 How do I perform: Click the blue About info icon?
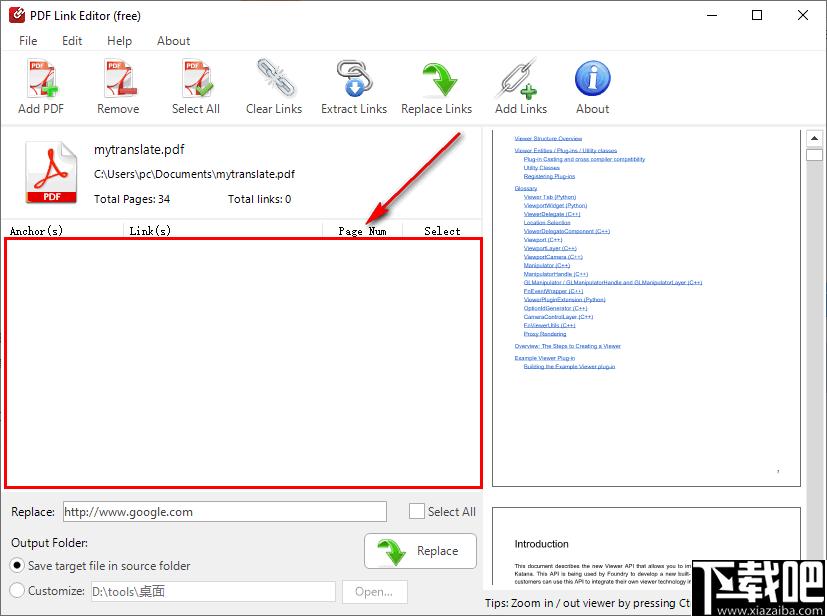(x=592, y=78)
